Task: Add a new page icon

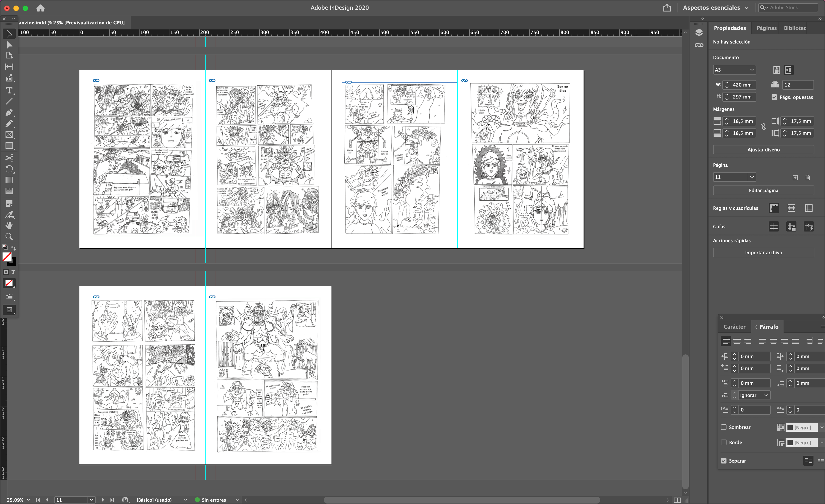Action: [795, 177]
